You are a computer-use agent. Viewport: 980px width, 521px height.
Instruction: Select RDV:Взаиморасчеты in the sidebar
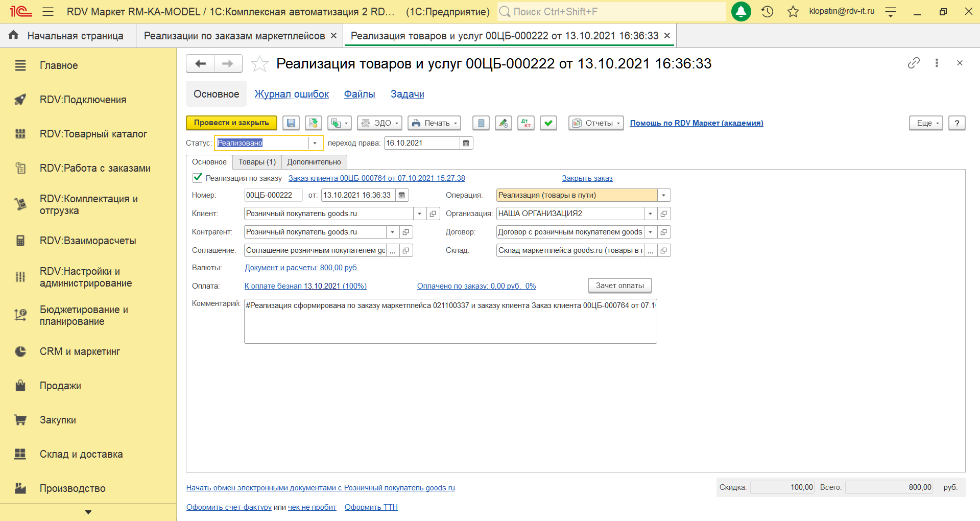tap(88, 241)
